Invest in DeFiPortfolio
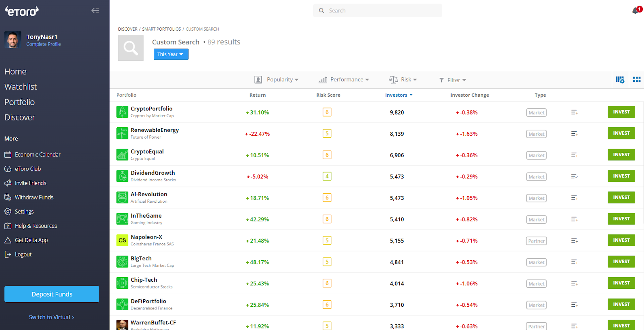Image resolution: width=644 pixels, height=330 pixels. [621, 304]
